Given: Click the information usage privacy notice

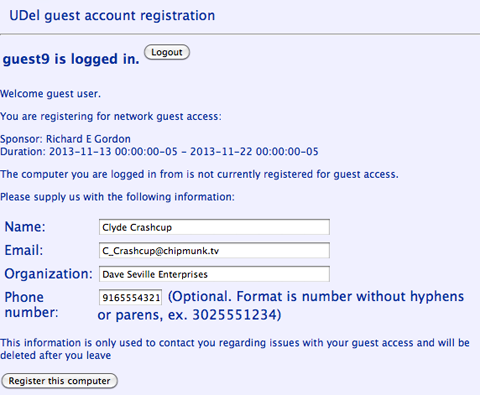Looking at the screenshot, I should (x=235, y=349).
